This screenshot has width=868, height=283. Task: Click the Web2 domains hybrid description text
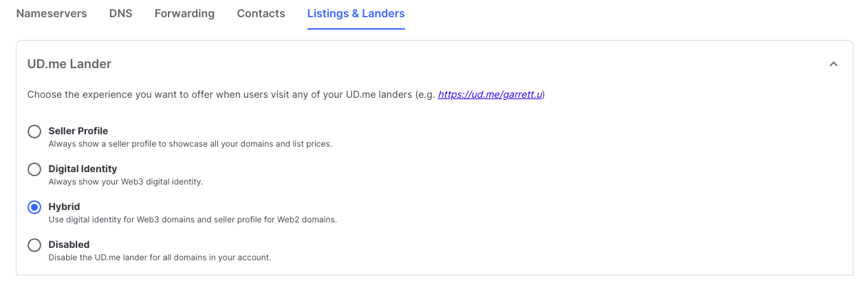[192, 220]
